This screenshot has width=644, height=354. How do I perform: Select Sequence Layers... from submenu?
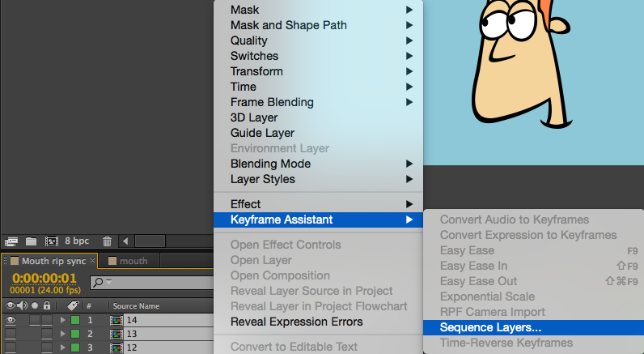click(x=533, y=327)
